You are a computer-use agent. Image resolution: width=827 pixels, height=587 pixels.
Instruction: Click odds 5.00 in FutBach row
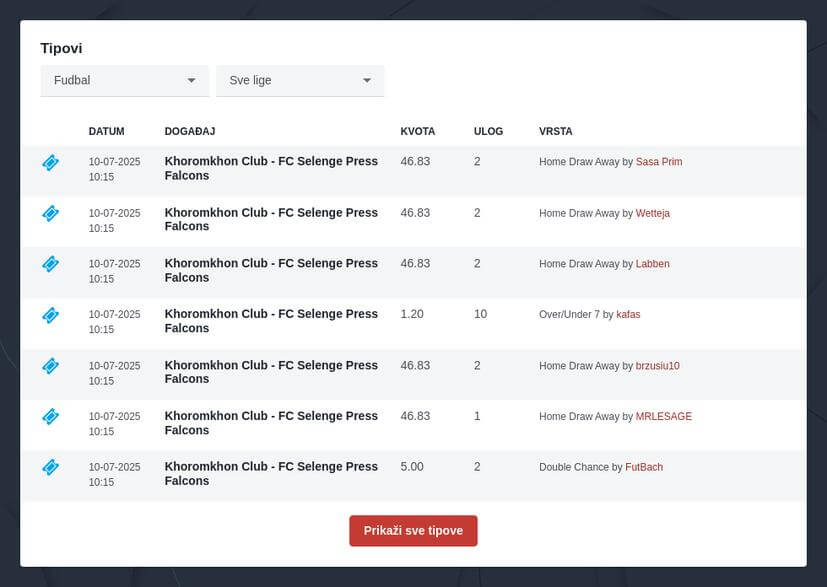coord(412,467)
